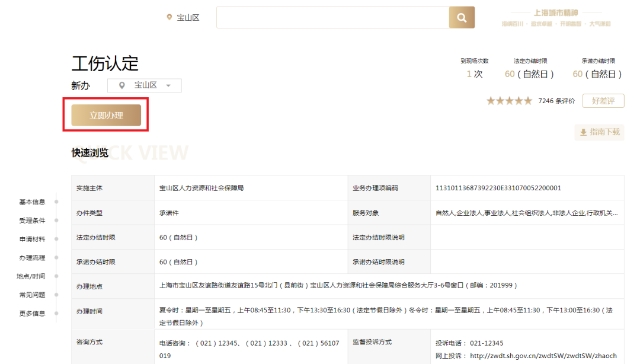
Task: Click into the top search input field
Action: 332,18
